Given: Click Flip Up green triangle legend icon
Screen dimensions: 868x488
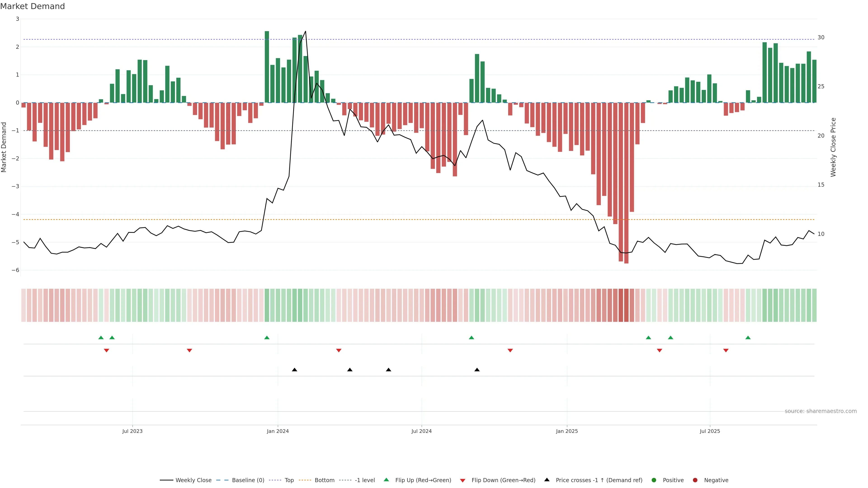Looking at the screenshot, I should coord(386,480).
